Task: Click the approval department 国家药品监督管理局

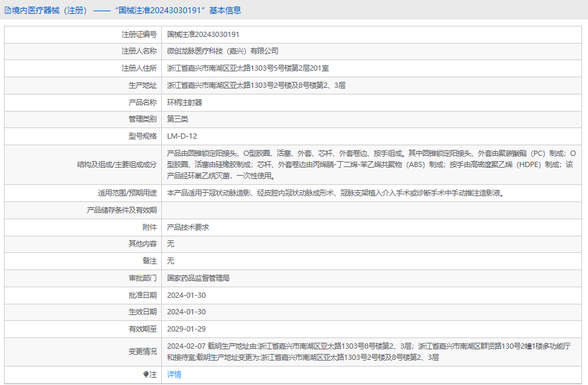Action: pos(198,278)
